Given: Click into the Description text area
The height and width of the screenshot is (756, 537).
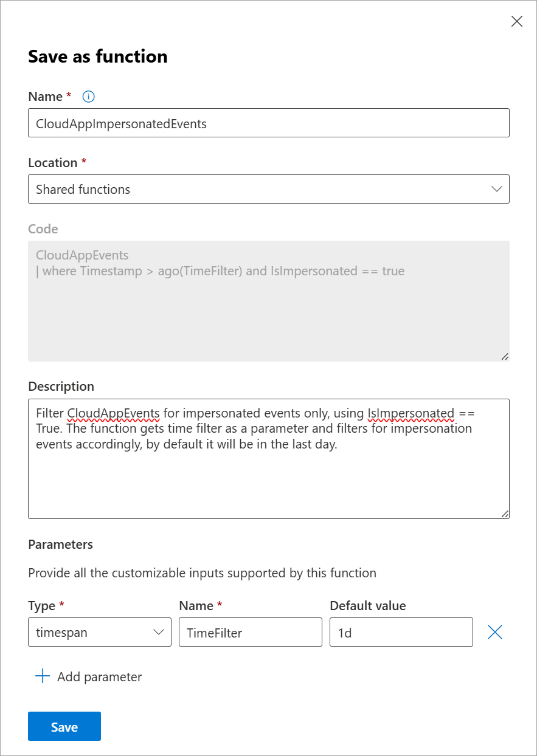Looking at the screenshot, I should tap(268, 480).
